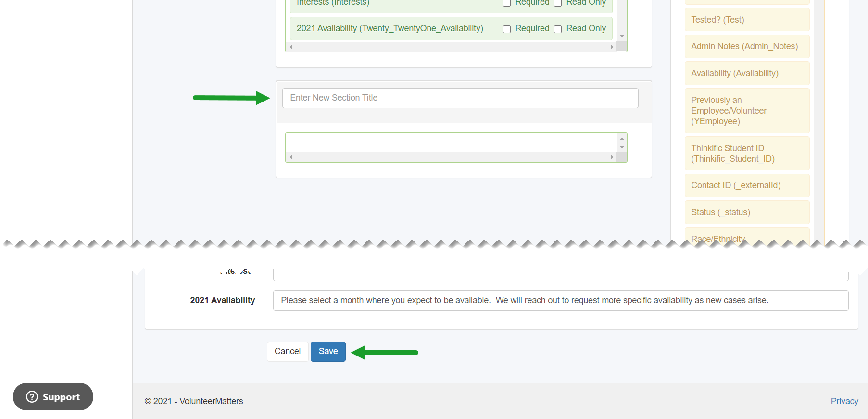Select the Admin Notes field tile

747,46
